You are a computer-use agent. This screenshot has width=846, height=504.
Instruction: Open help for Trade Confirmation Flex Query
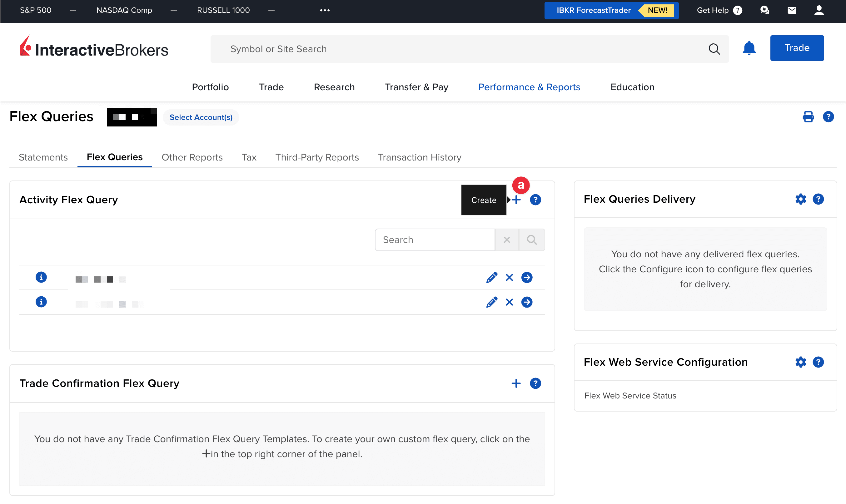[x=535, y=383]
